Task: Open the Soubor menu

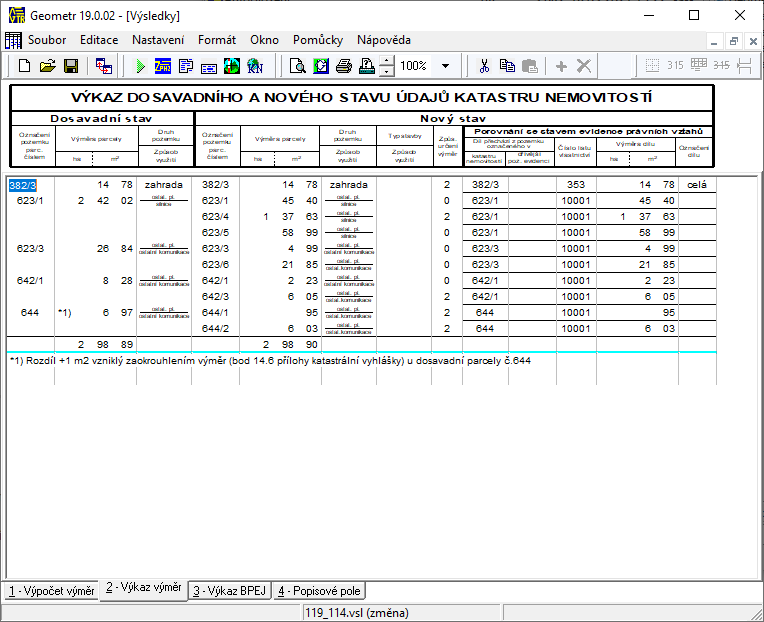Action: tap(48, 40)
